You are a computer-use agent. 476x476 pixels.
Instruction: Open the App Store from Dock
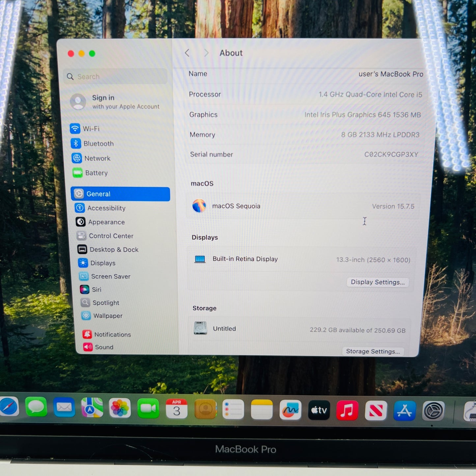click(404, 411)
